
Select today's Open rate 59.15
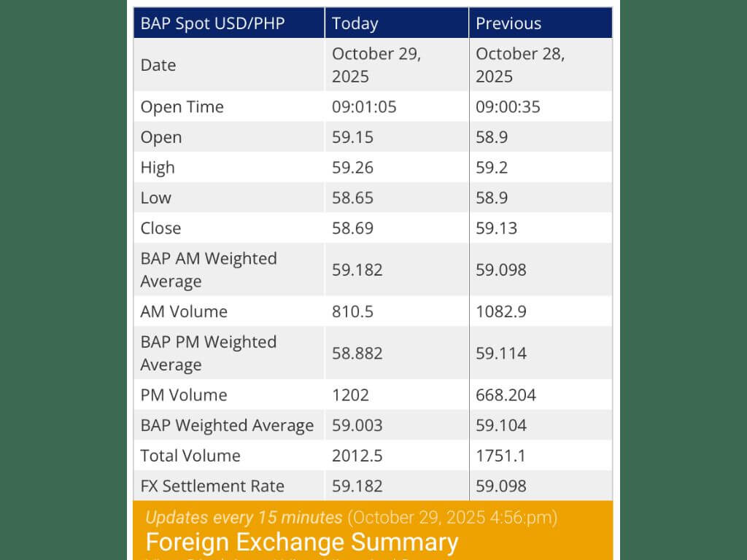[x=352, y=138]
